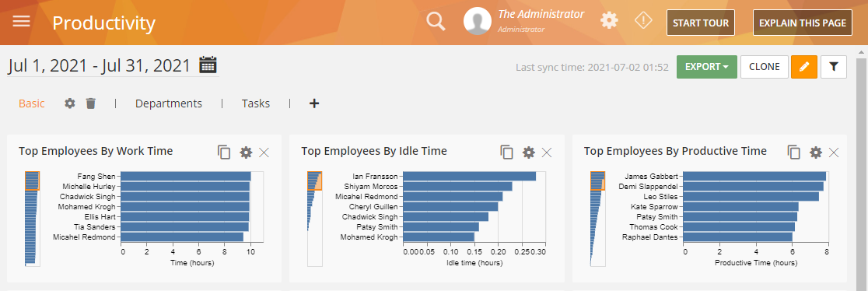Viewport: 868px width, 291px height.
Task: Open the hamburger navigation menu
Action: (21, 22)
